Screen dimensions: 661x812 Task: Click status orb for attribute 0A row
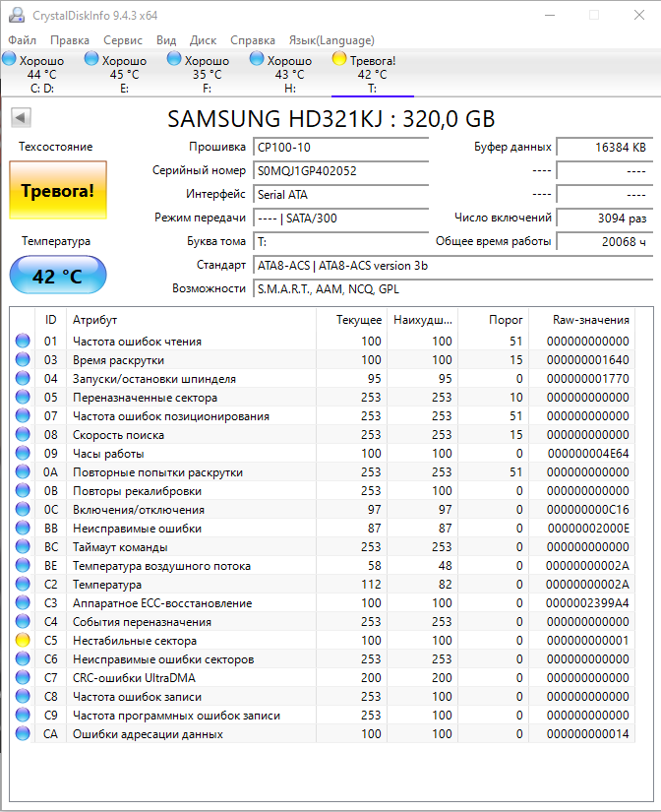[23, 471]
